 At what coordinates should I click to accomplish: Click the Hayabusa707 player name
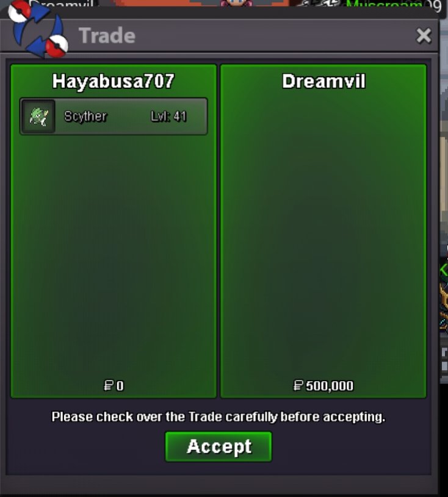click(114, 82)
